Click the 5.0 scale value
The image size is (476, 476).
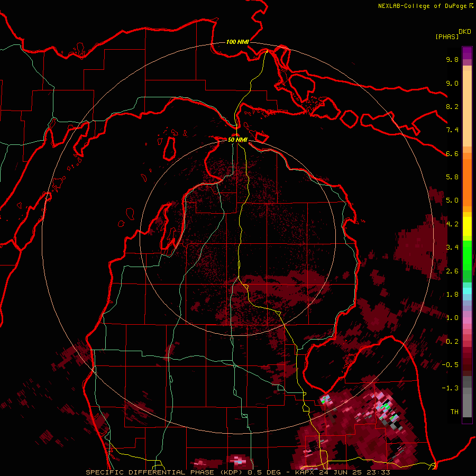[452, 200]
